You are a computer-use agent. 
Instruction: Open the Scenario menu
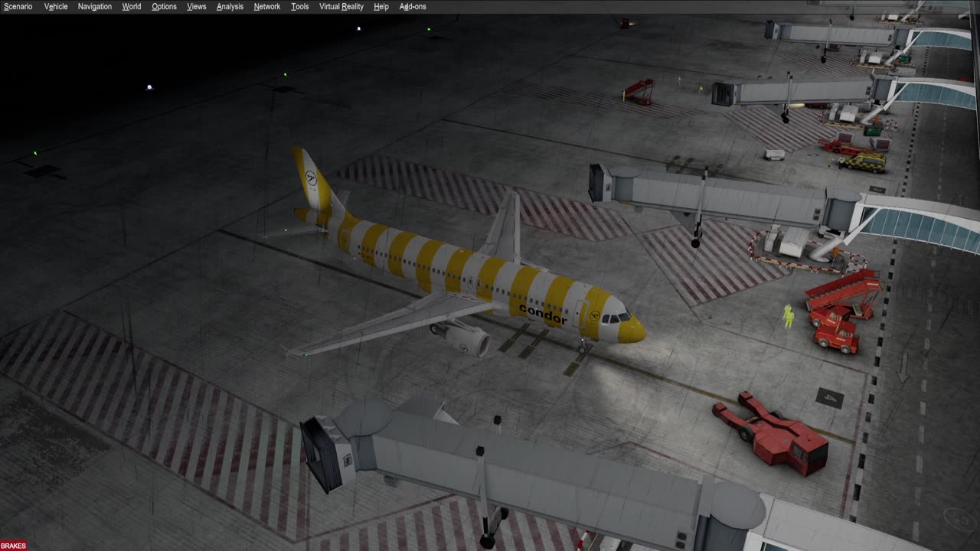(x=18, y=6)
